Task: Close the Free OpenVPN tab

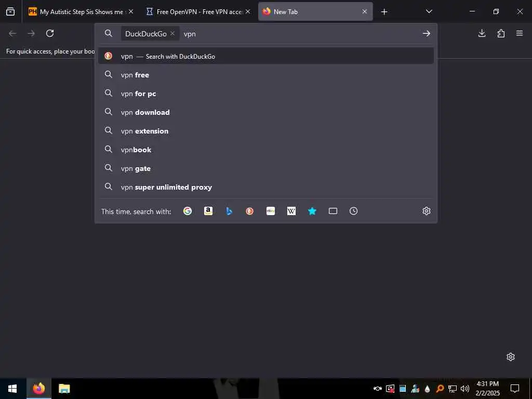Action: click(248, 11)
